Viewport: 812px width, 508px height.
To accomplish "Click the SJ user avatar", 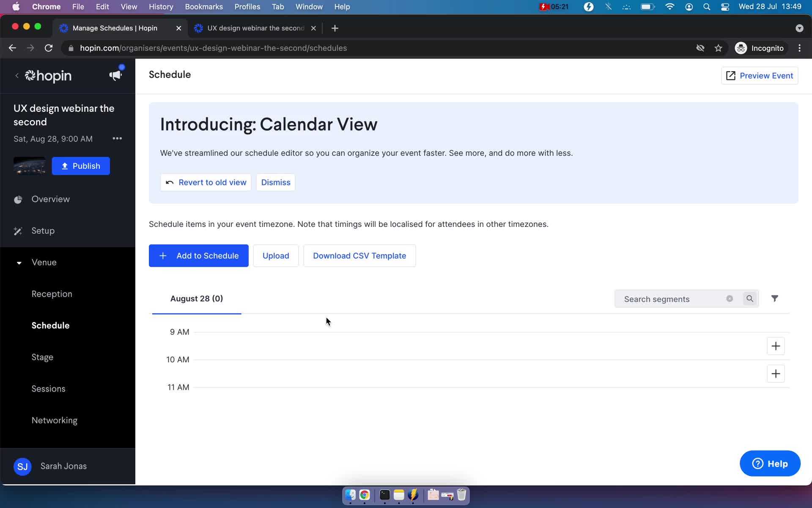I will (22, 467).
